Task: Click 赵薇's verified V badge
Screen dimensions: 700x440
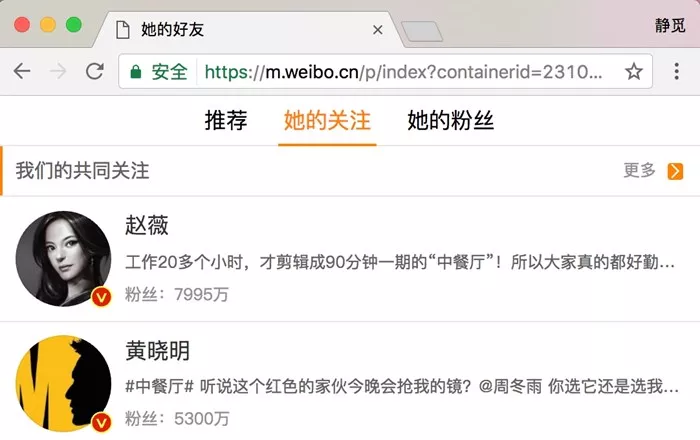Action: tap(102, 297)
